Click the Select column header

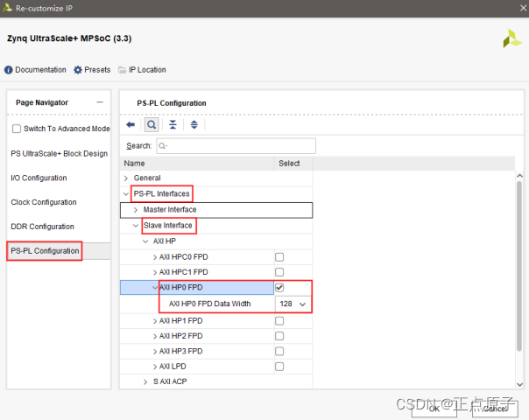(x=293, y=164)
